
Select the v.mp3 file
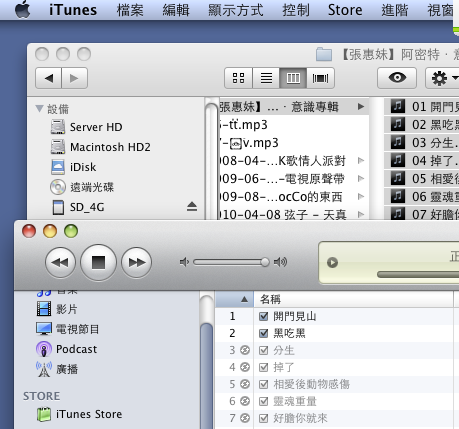point(294,143)
